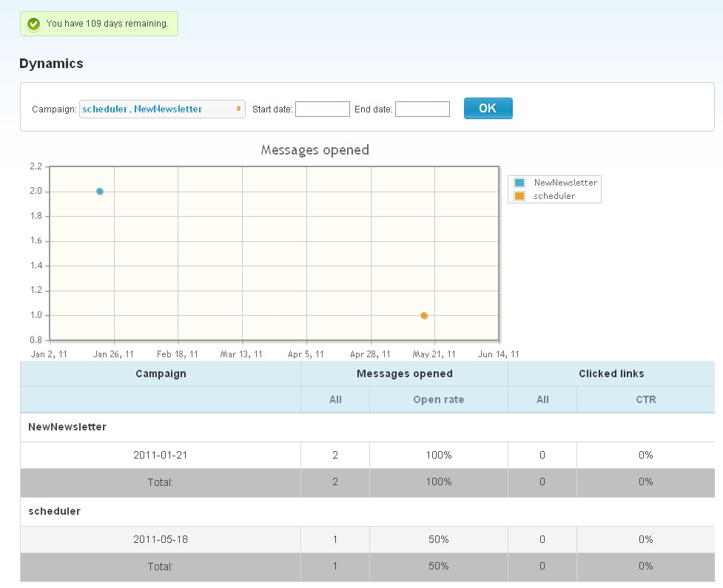This screenshot has height=588, width=723.
Task: Click the 'Jun 14, 11' axis label
Action: pos(499,354)
